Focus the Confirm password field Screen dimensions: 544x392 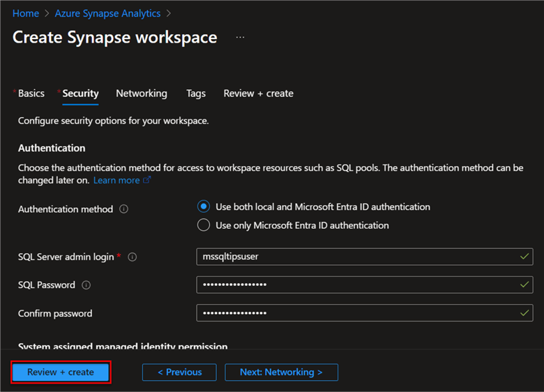click(x=356, y=313)
